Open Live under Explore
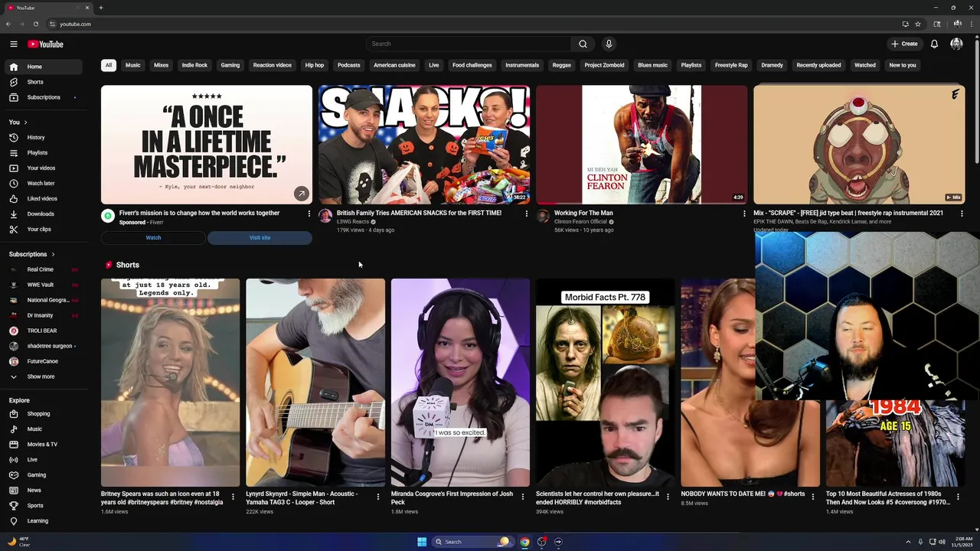Viewport: 980px width, 551px height. coord(43,459)
